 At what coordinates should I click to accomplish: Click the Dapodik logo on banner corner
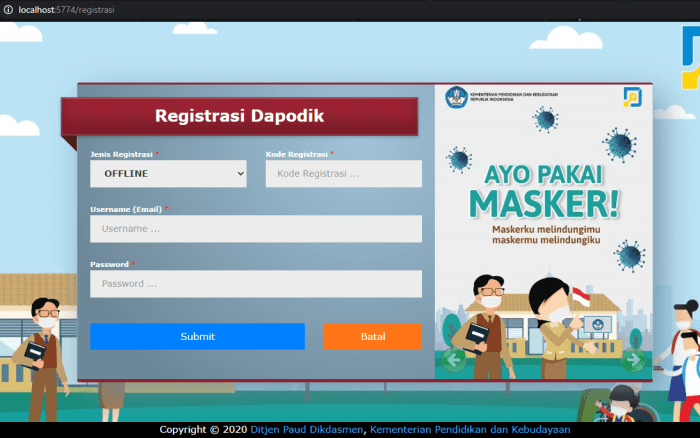point(633,97)
